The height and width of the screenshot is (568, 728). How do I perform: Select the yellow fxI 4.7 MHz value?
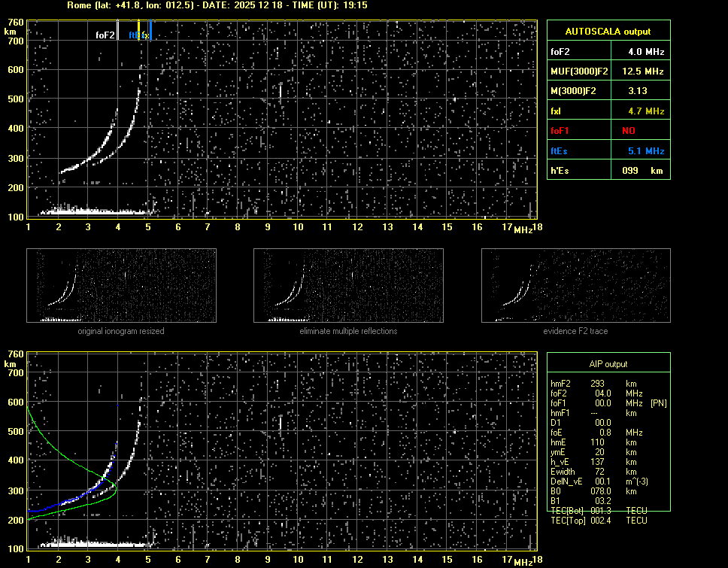pyautogui.click(x=645, y=111)
